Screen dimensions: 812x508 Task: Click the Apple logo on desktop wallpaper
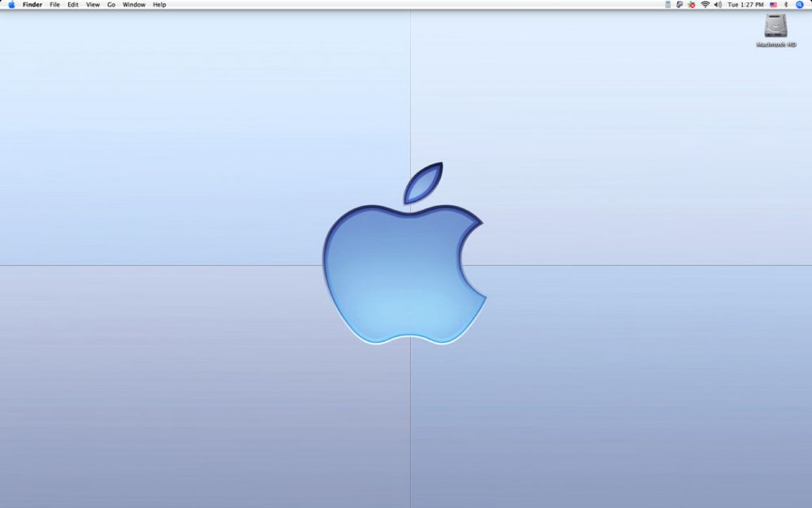tap(406, 268)
